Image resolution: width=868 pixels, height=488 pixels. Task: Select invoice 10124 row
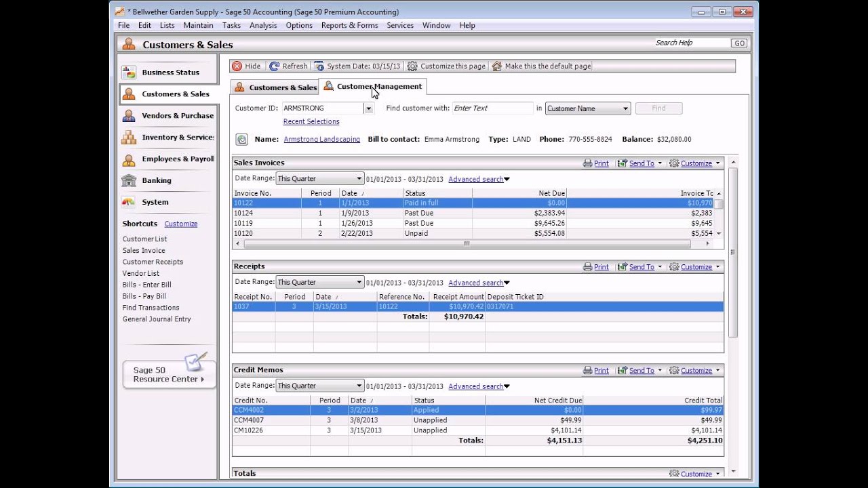(x=473, y=213)
